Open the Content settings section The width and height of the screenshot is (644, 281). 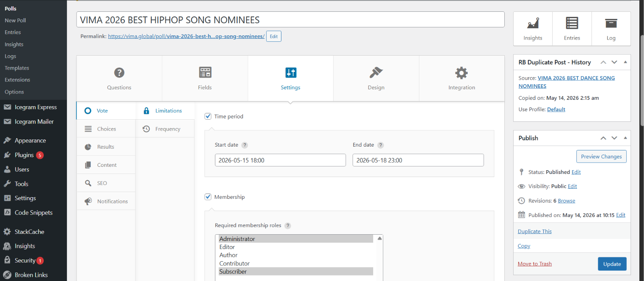pyautogui.click(x=106, y=165)
